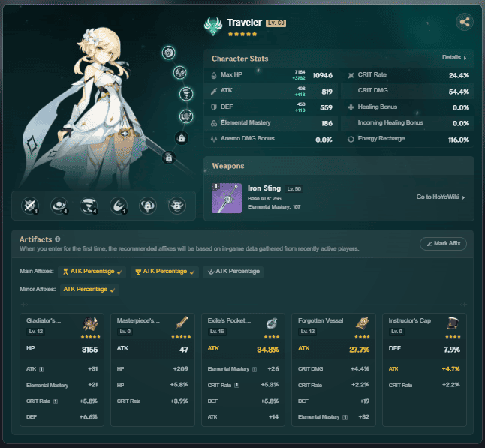
Task: Click the Instructor's Cap DEF 7.9% stat
Action: pyautogui.click(x=424, y=350)
